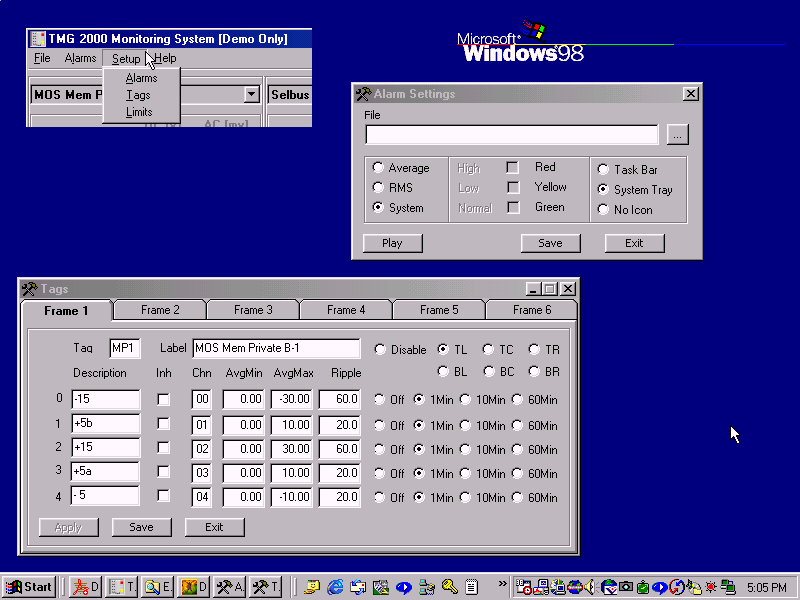Click the hammer icon in the Tags title bar
Viewport: 800px width, 600px height.
[x=29, y=289]
